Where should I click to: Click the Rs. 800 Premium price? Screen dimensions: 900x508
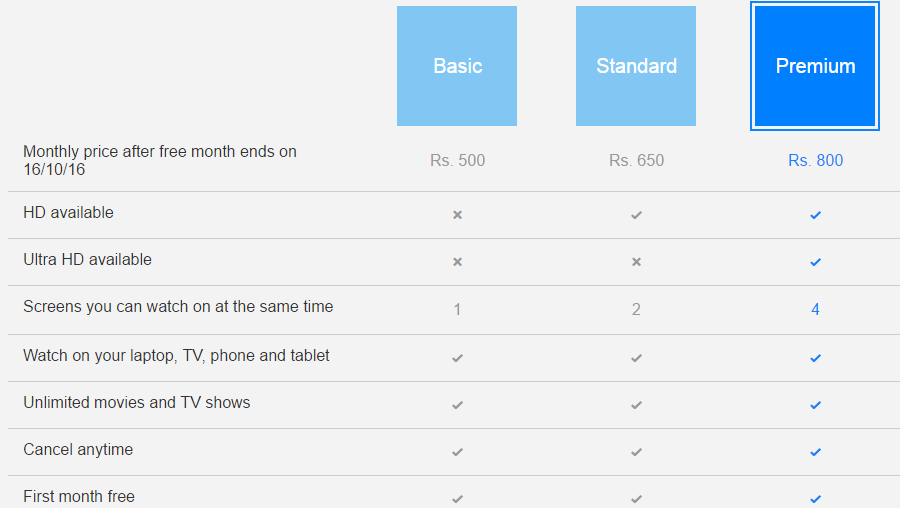(815, 160)
